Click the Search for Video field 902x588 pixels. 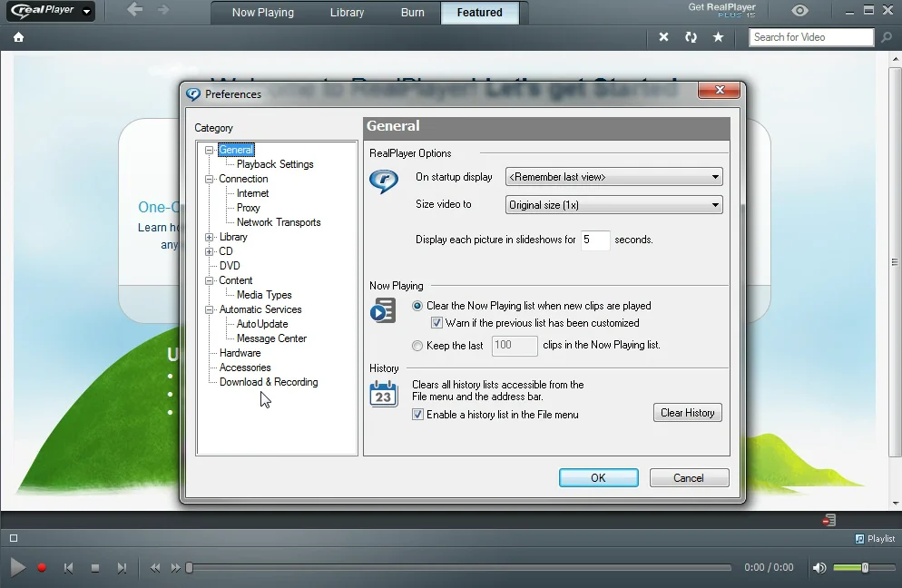point(811,37)
